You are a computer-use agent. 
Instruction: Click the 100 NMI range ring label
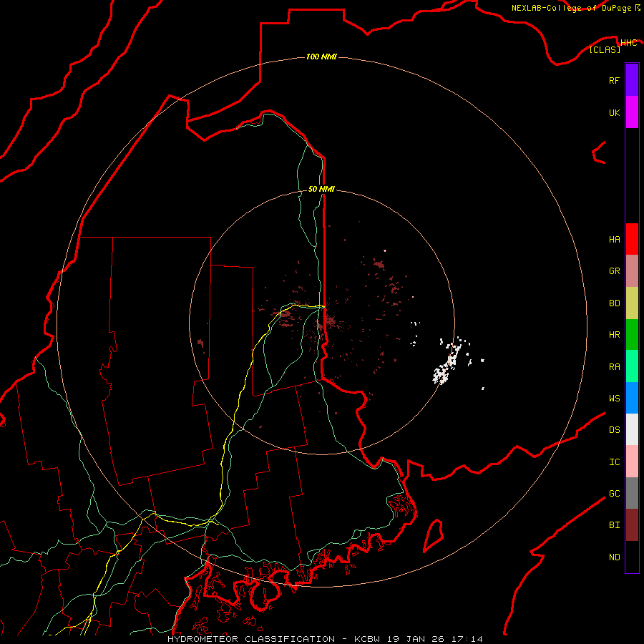point(321,57)
